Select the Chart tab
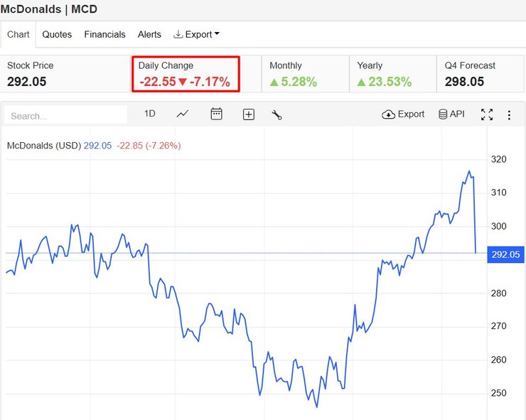Image resolution: width=526 pixels, height=420 pixels. [x=18, y=34]
